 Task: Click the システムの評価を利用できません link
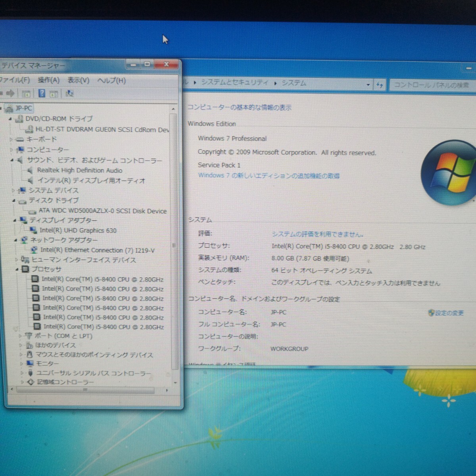(x=317, y=234)
